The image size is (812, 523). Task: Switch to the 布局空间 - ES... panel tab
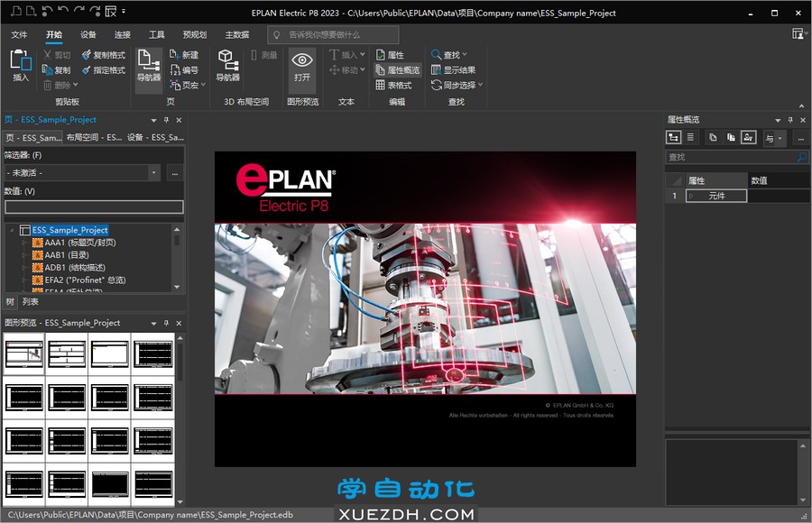coord(94,137)
